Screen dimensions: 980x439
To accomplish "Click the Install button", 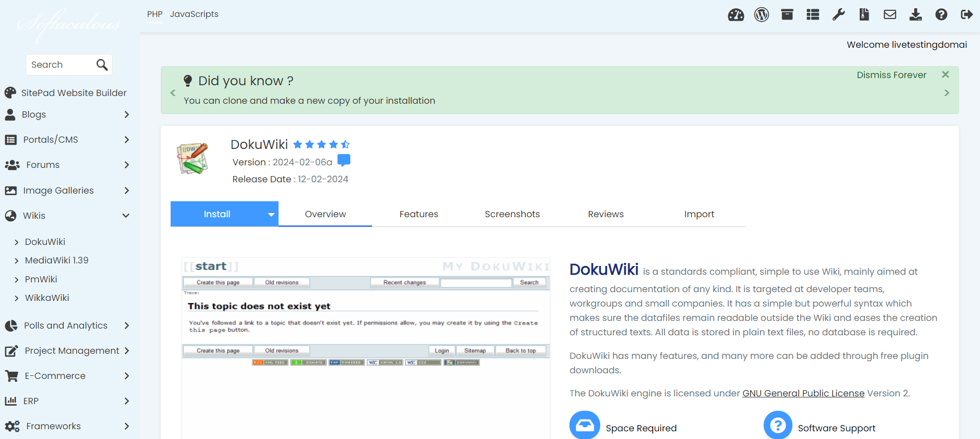I will click(x=217, y=214).
